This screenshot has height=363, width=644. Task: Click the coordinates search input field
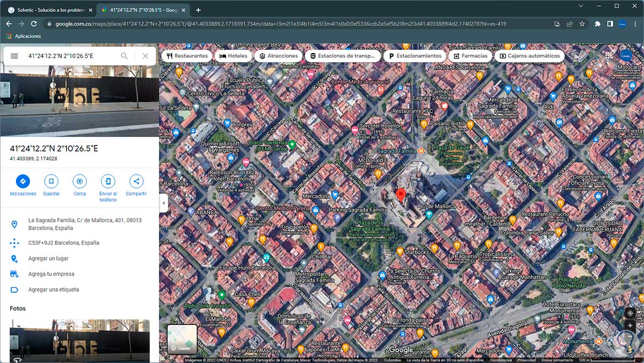pos(70,56)
